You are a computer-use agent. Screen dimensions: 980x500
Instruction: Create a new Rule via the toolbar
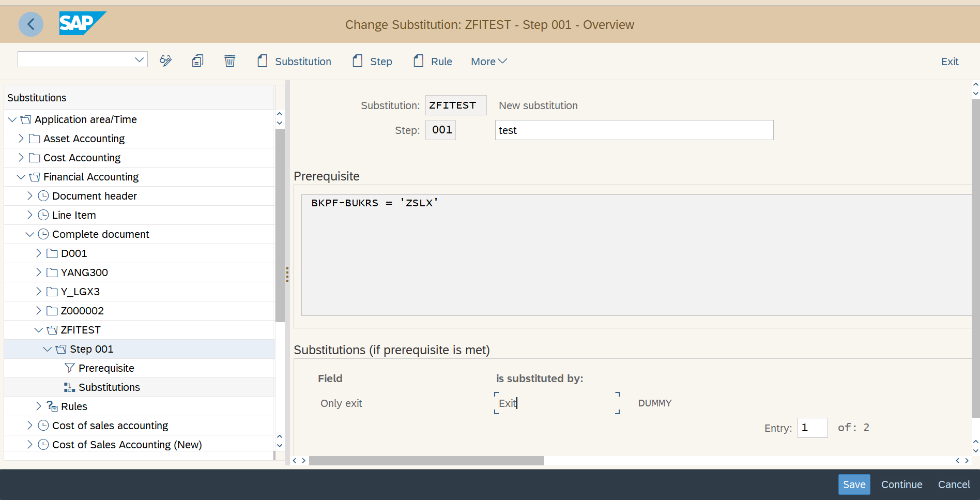tap(432, 61)
